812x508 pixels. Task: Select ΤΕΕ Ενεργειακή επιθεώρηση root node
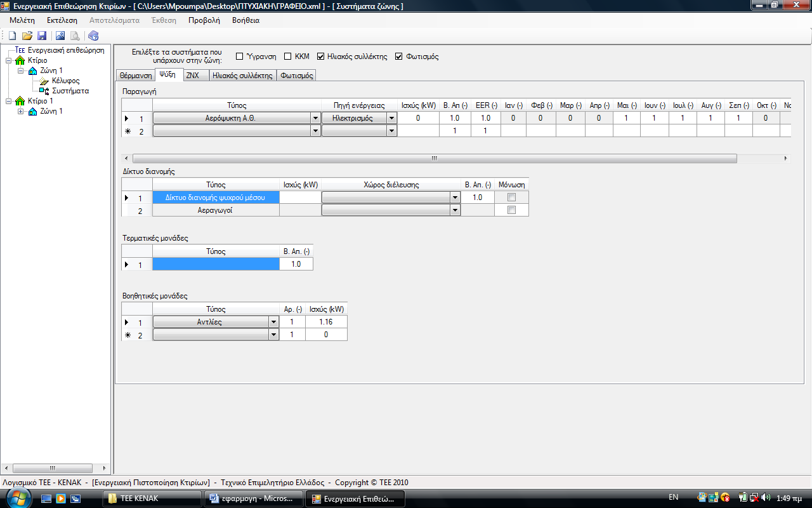[59, 50]
